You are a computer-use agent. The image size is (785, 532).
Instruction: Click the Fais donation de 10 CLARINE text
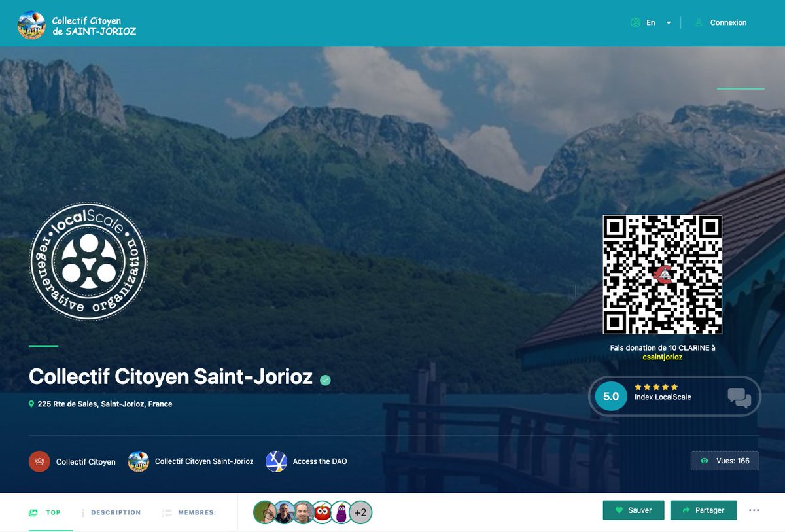(x=663, y=348)
